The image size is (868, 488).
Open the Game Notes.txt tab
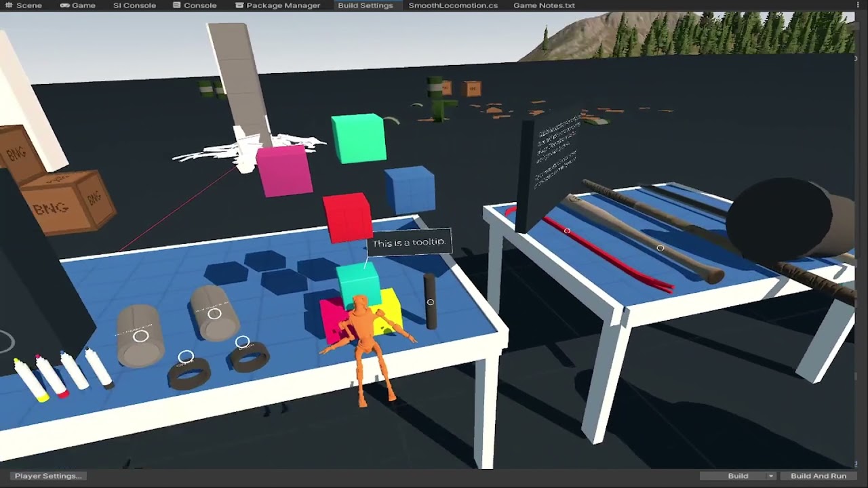tap(544, 5)
